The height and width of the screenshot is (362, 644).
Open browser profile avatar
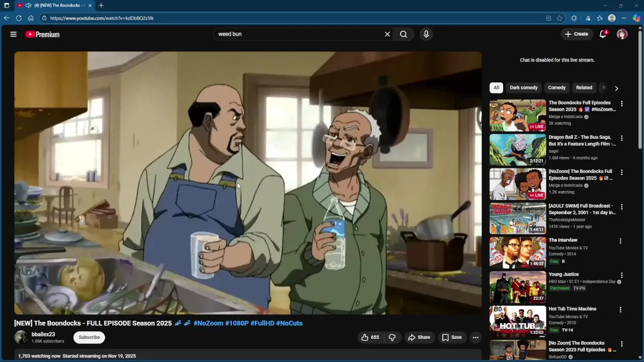tap(612, 18)
